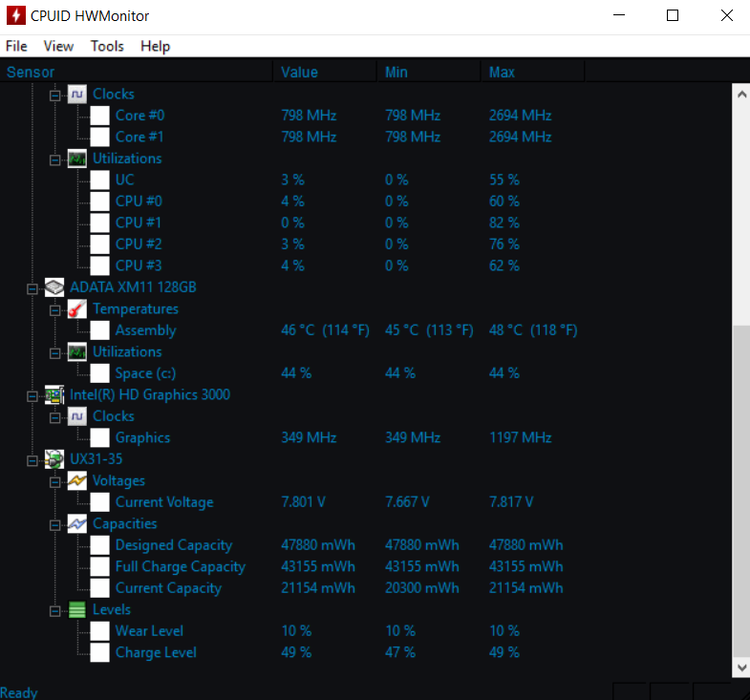Collapse the ADATA Utilizations node
The width and height of the screenshot is (750, 700).
(x=55, y=353)
